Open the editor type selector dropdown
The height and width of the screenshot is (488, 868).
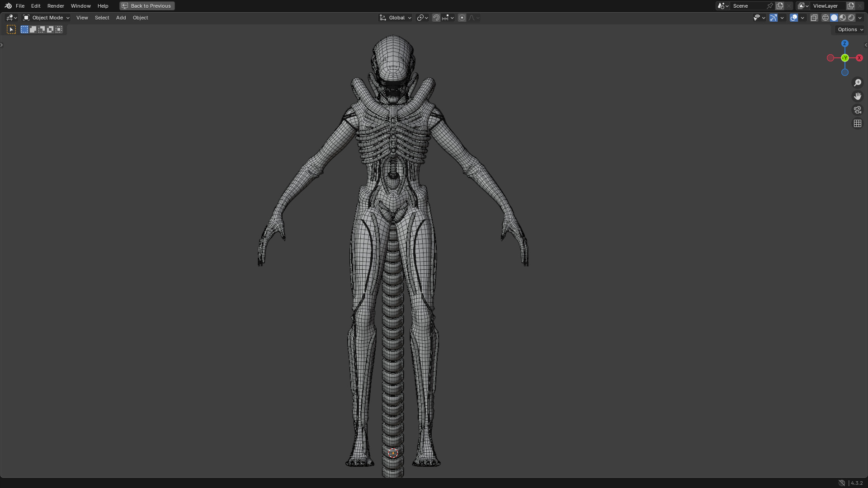(11, 18)
